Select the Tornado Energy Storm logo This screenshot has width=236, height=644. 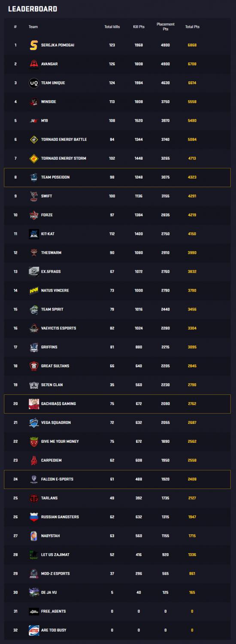click(34, 158)
